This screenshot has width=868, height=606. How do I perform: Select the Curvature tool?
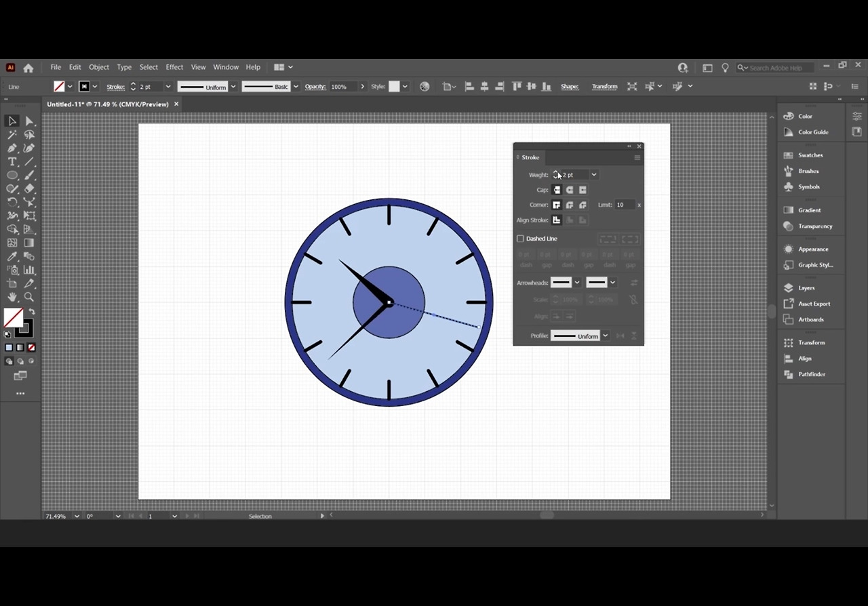coord(29,148)
